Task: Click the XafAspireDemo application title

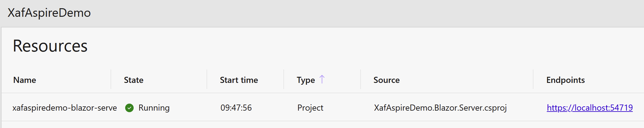Action: pos(49,13)
